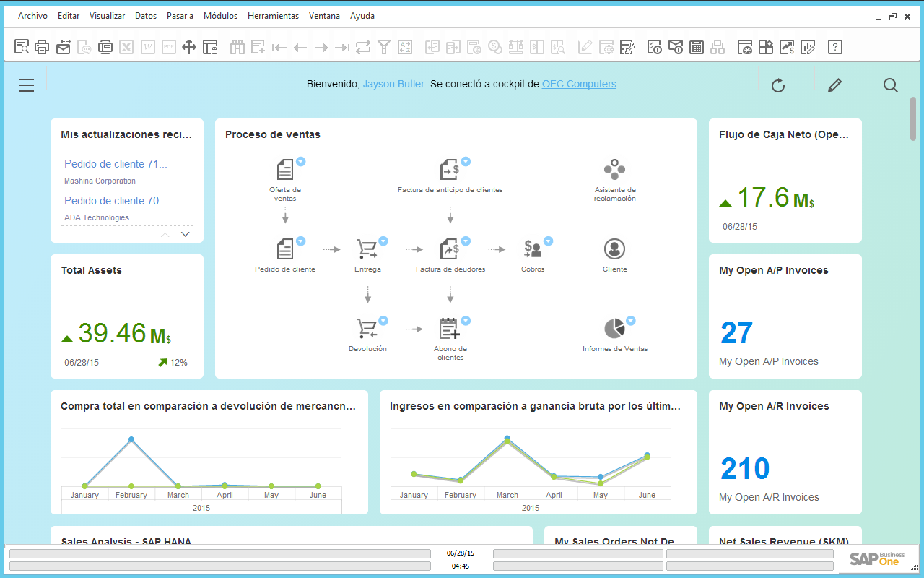Click the widgets grid toolbar icon
Image resolution: width=924 pixels, height=578 pixels.
(766, 47)
